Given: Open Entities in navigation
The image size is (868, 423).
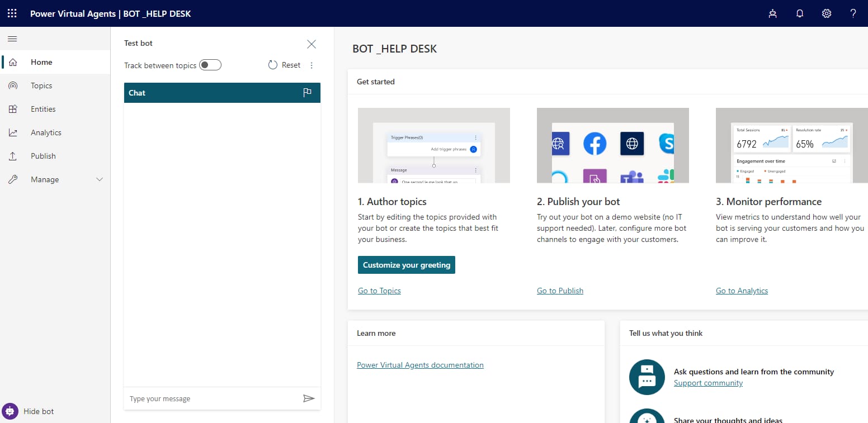Looking at the screenshot, I should [x=55, y=109].
